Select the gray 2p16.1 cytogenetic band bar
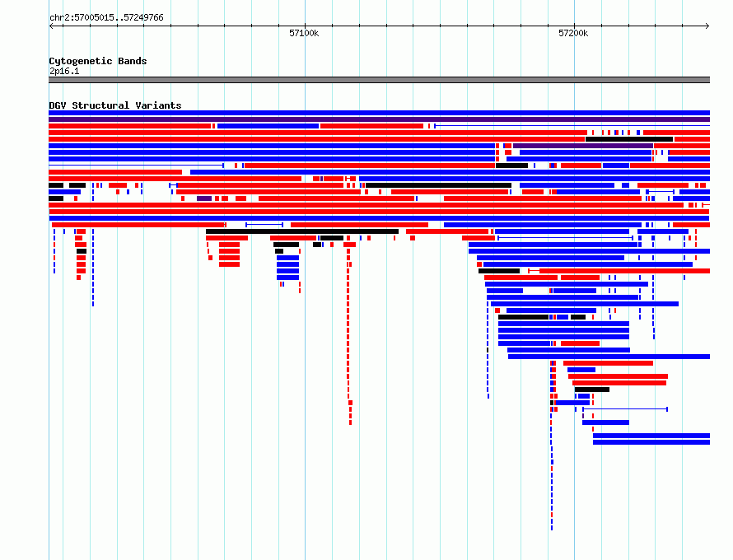The height and width of the screenshot is (560, 733). (379, 80)
